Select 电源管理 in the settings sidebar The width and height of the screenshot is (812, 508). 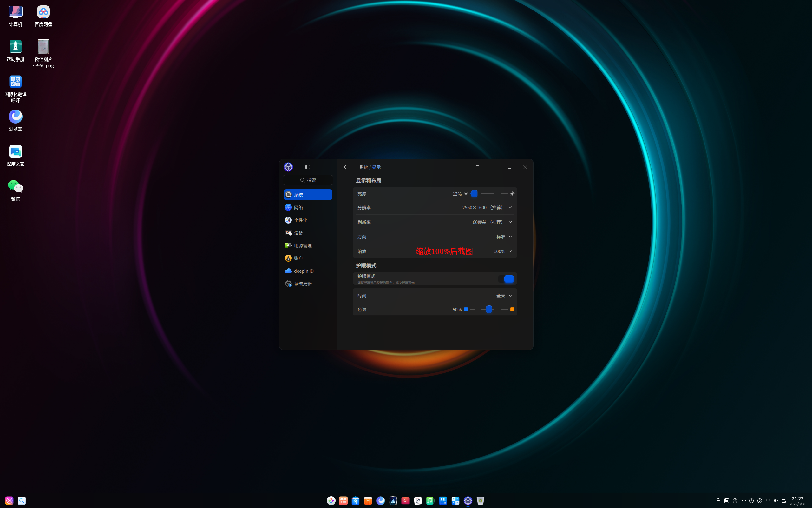coord(308,246)
